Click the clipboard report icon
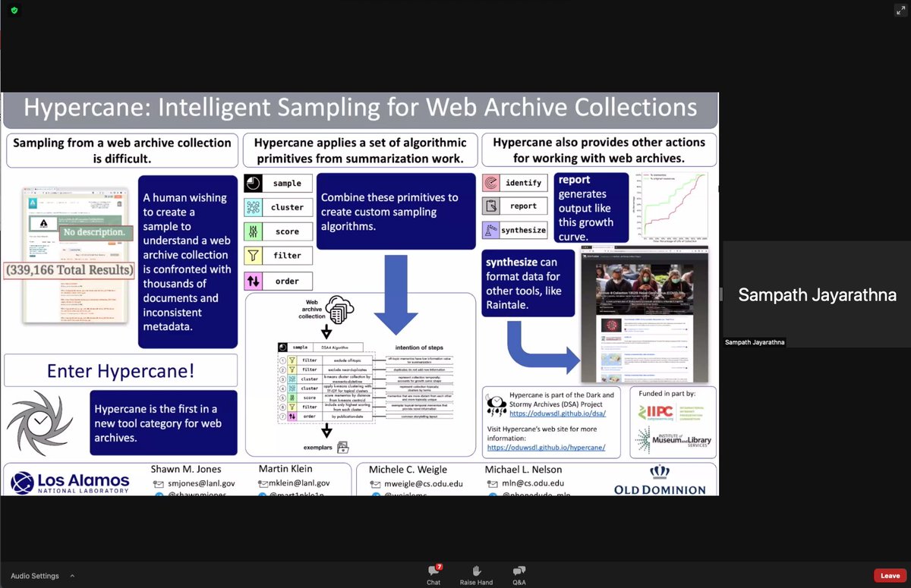This screenshot has width=911, height=588. (491, 206)
